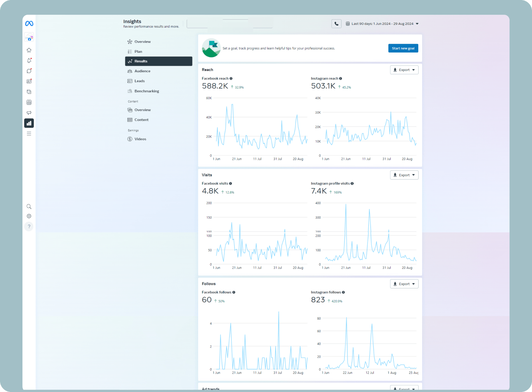Open Export dropdown in Visits section
Screen dimensions: 532x392
click(x=404, y=175)
